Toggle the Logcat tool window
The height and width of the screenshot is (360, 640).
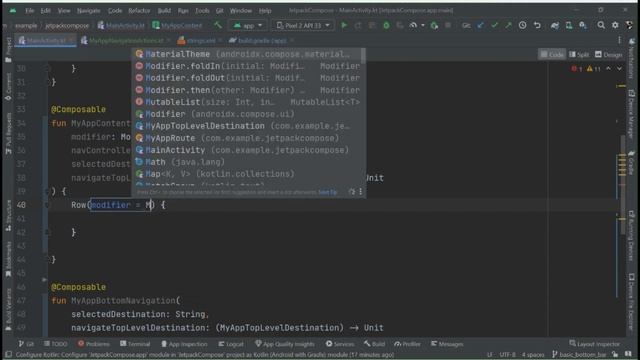[231, 344]
